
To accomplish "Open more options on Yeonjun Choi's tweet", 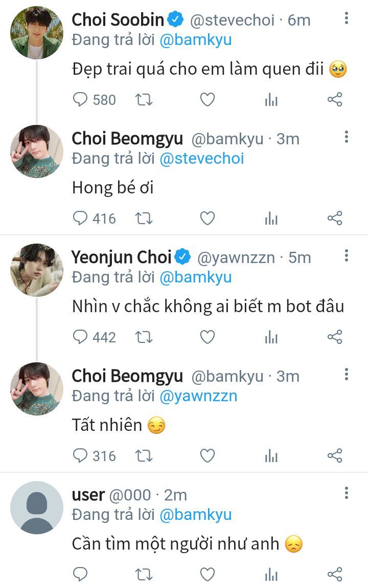I will tap(347, 256).
